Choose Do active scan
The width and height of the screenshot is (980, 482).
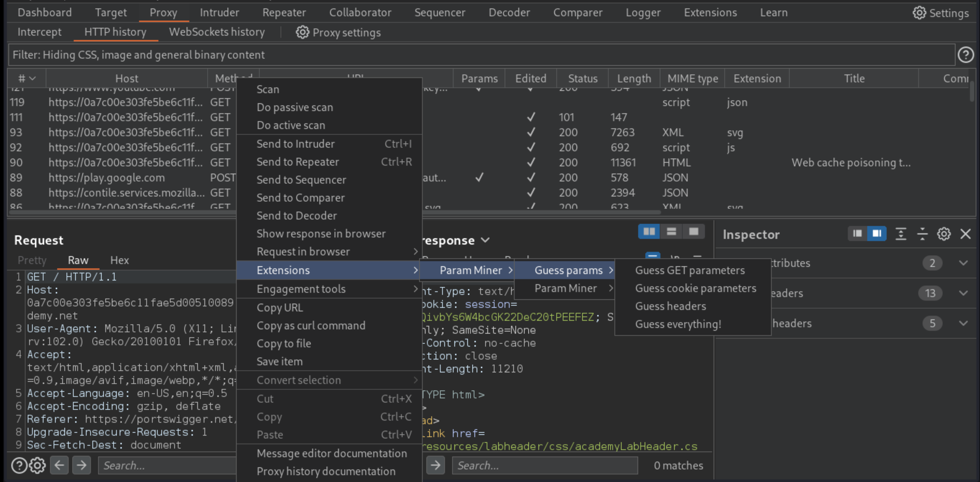[329, 125]
